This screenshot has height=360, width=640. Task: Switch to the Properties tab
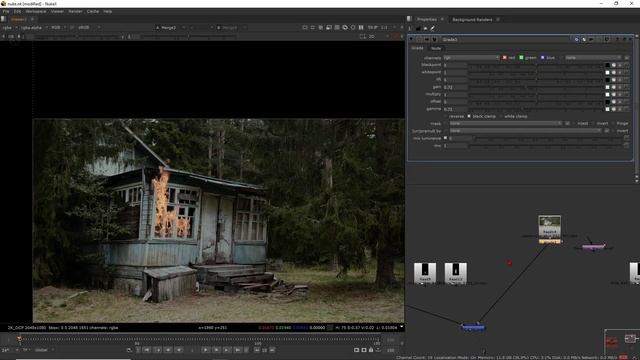pos(427,19)
